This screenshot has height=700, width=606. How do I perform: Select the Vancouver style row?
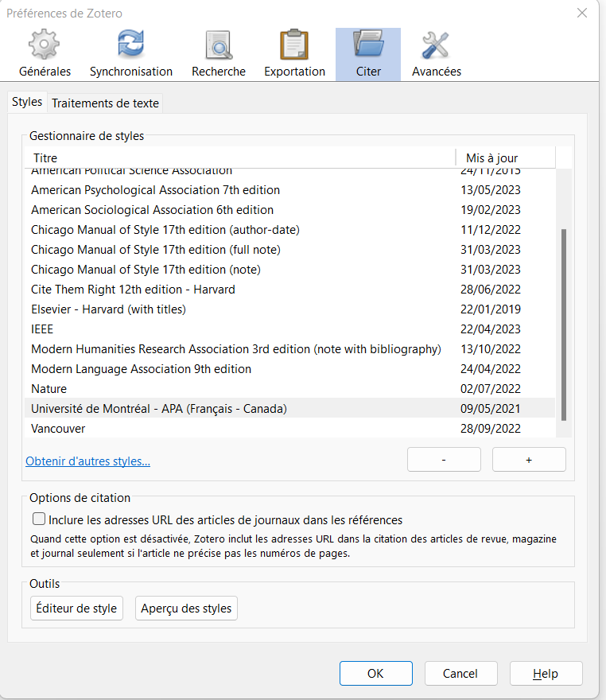click(290, 429)
